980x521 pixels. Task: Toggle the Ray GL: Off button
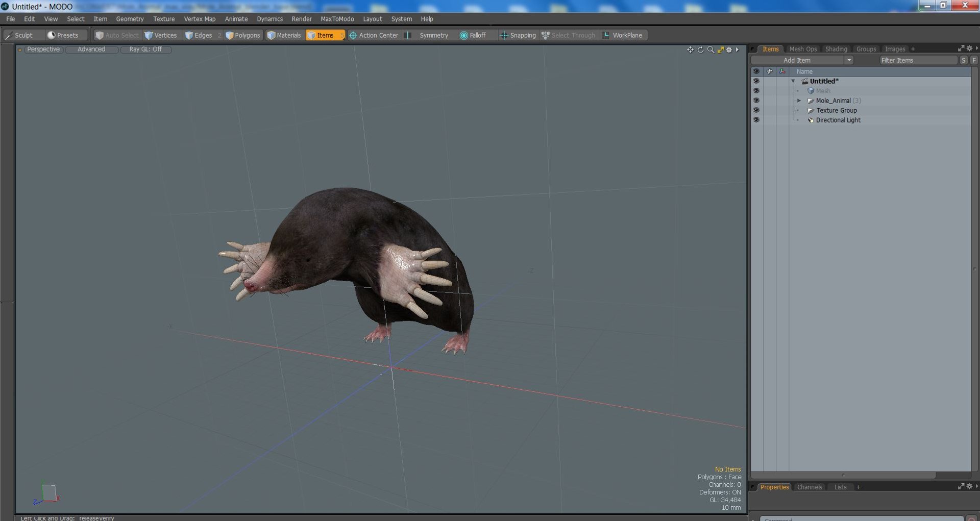[145, 49]
